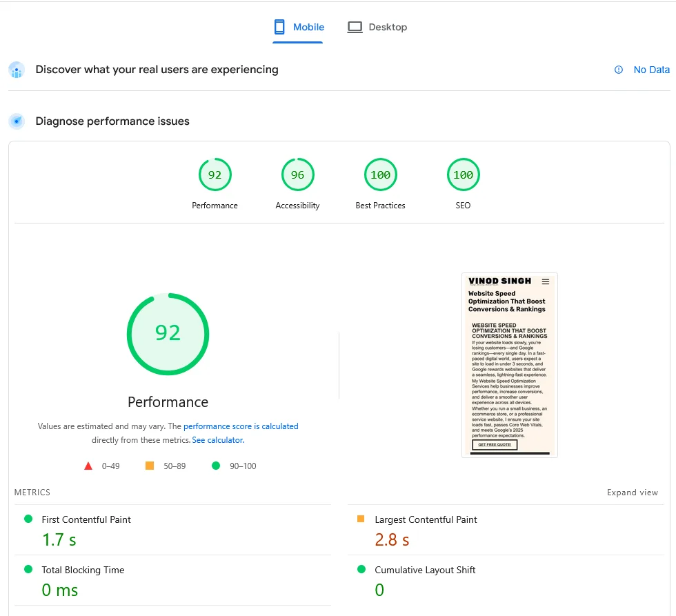The height and width of the screenshot is (616, 676).
Task: Click the No Data info icon
Action: click(x=619, y=70)
